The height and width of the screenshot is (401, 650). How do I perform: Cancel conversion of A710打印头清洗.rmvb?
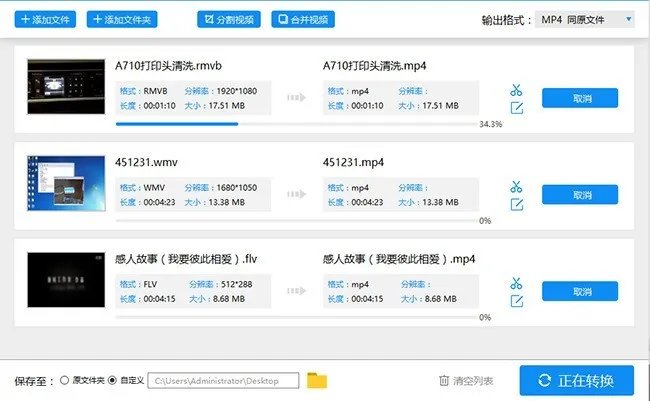coord(580,98)
